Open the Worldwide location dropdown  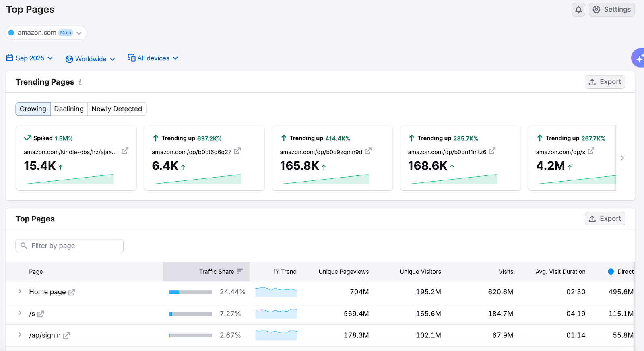click(90, 59)
